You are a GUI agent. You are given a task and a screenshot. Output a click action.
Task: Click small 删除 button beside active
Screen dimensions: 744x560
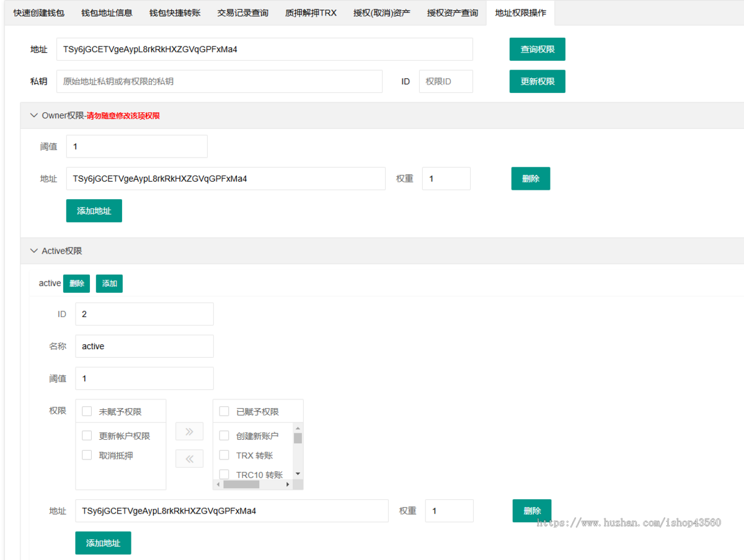[77, 283]
